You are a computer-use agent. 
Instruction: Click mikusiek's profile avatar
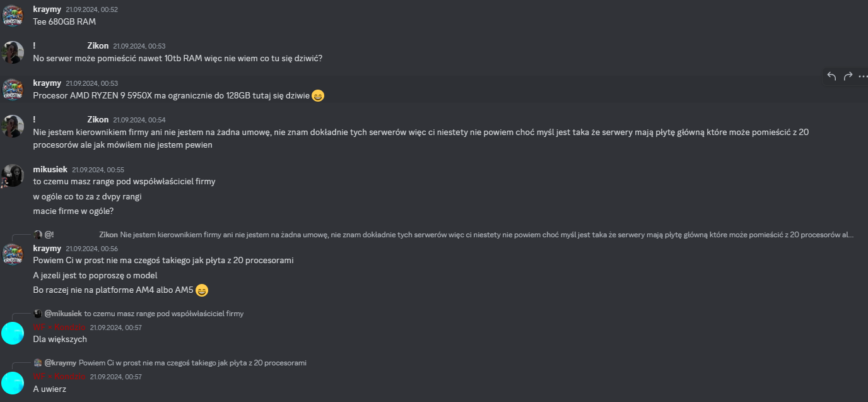coord(13,175)
